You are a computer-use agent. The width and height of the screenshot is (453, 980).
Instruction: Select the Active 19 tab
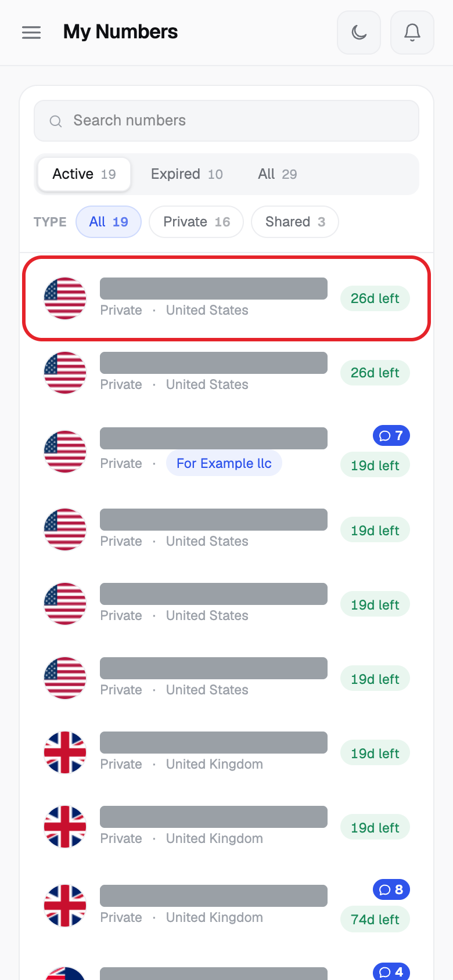pos(84,174)
